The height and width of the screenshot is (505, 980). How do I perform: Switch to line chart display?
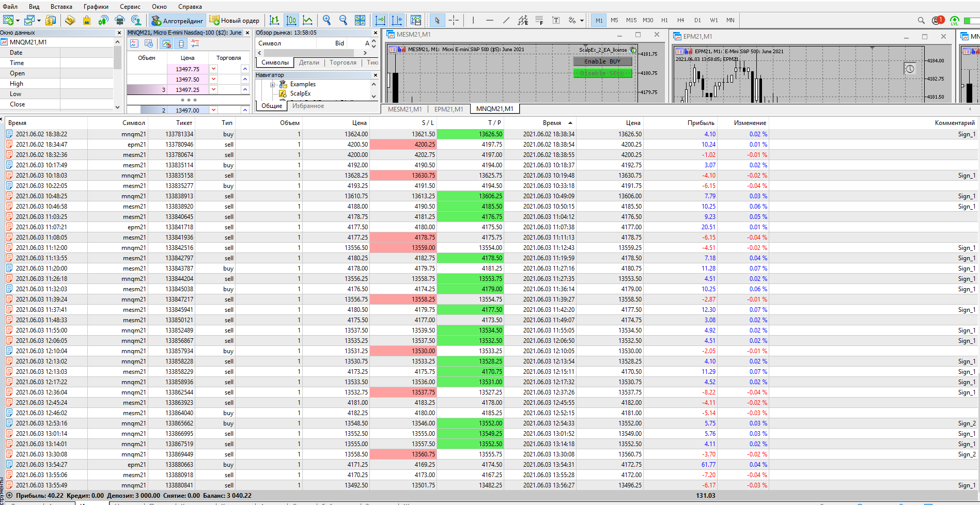pyautogui.click(x=308, y=20)
